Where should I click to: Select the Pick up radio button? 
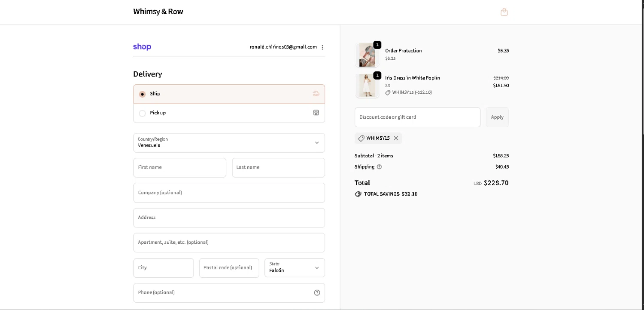(143, 113)
